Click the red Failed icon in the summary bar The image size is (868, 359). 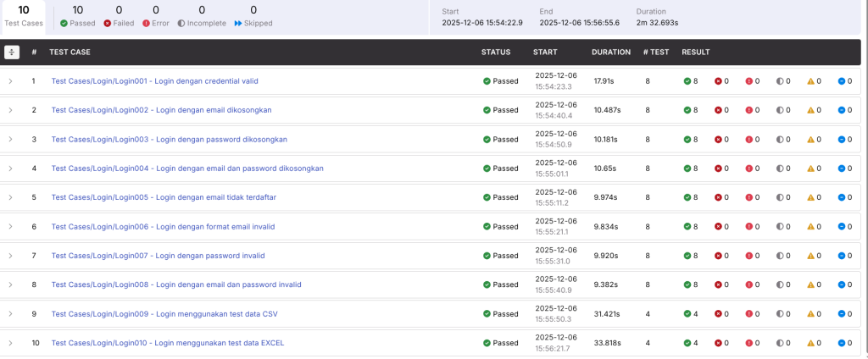107,24
